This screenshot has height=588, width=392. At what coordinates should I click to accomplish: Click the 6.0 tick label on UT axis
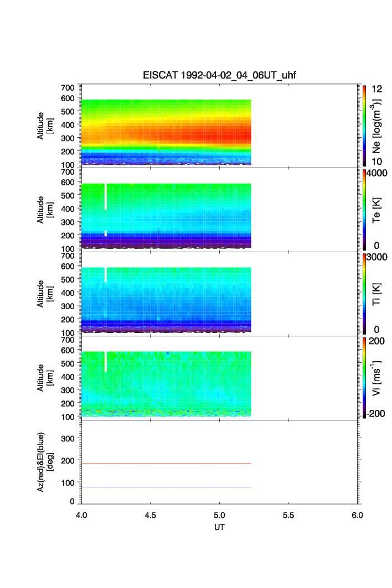(358, 515)
